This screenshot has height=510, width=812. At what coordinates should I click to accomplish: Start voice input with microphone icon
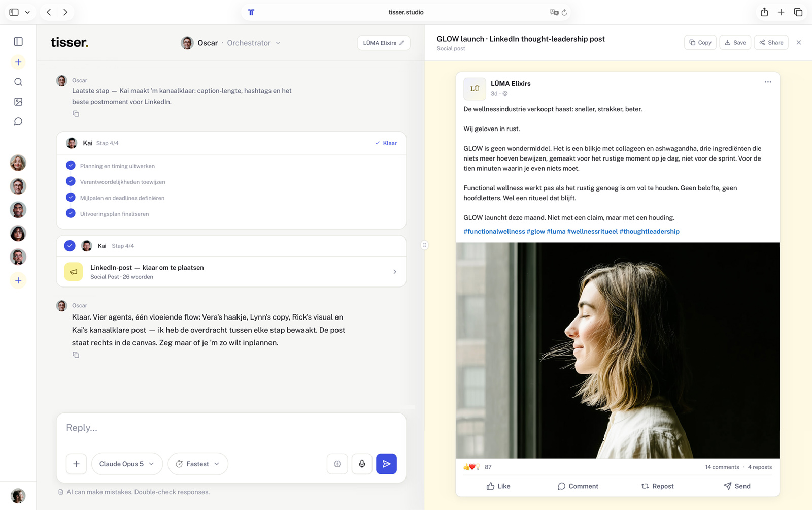click(362, 464)
